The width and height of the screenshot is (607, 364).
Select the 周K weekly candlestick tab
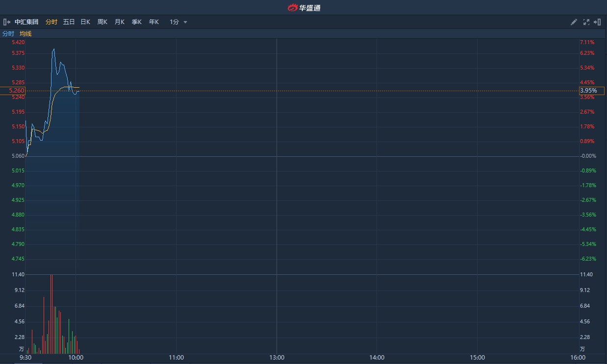coord(102,22)
